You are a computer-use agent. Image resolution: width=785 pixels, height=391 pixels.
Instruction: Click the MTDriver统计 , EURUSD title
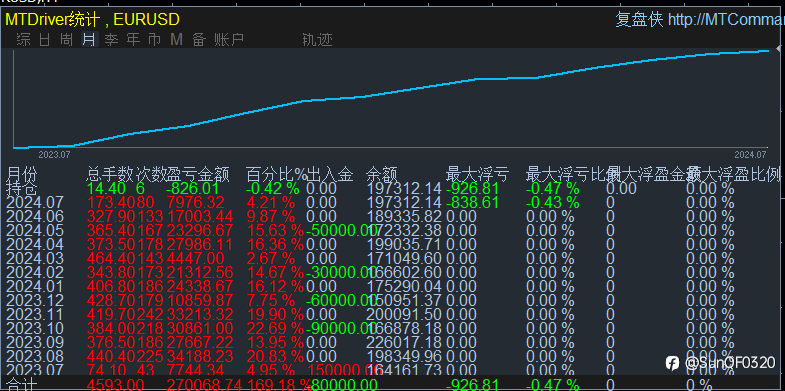[92, 20]
